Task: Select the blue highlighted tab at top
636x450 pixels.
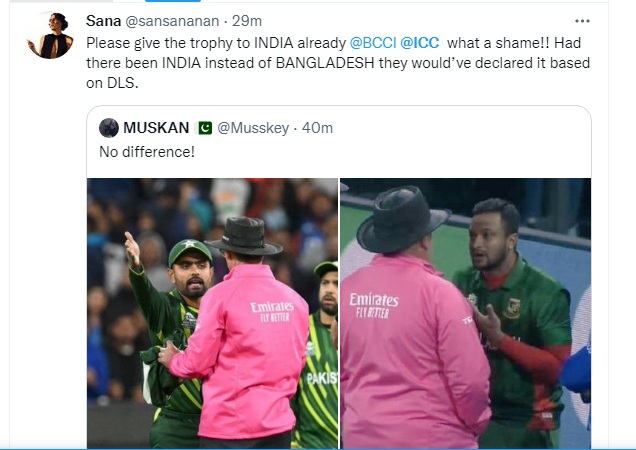Action: click(173, 1)
